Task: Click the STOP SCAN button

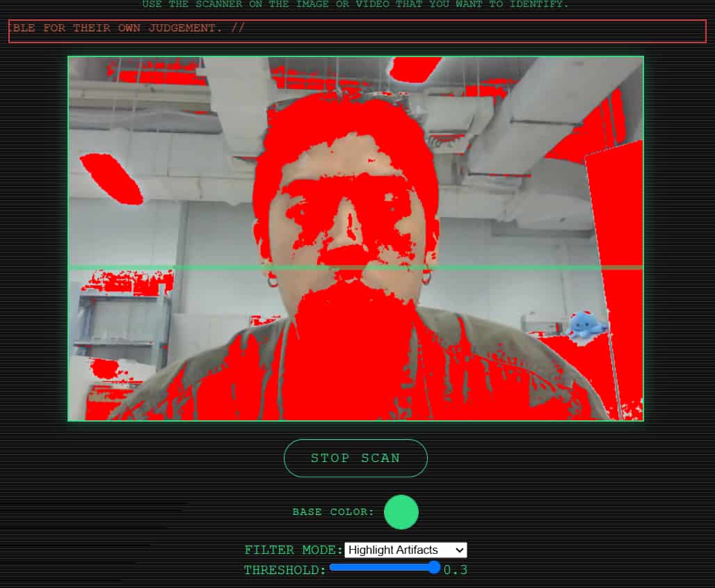Action: coord(355,458)
